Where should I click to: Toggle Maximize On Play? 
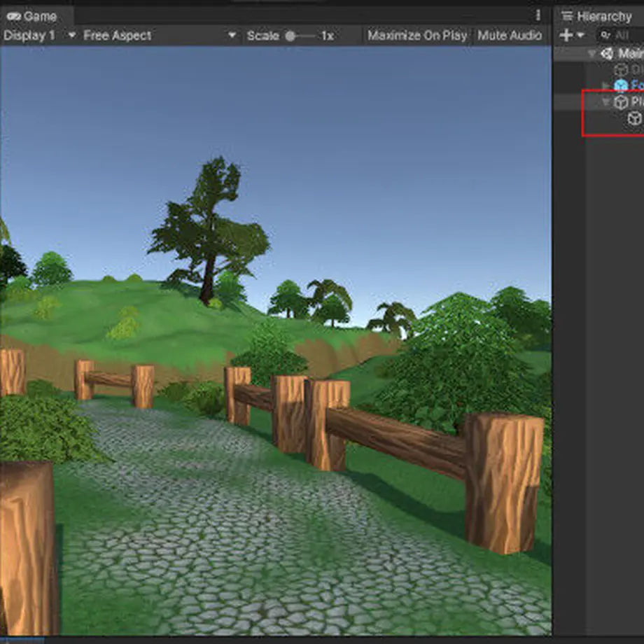point(417,36)
